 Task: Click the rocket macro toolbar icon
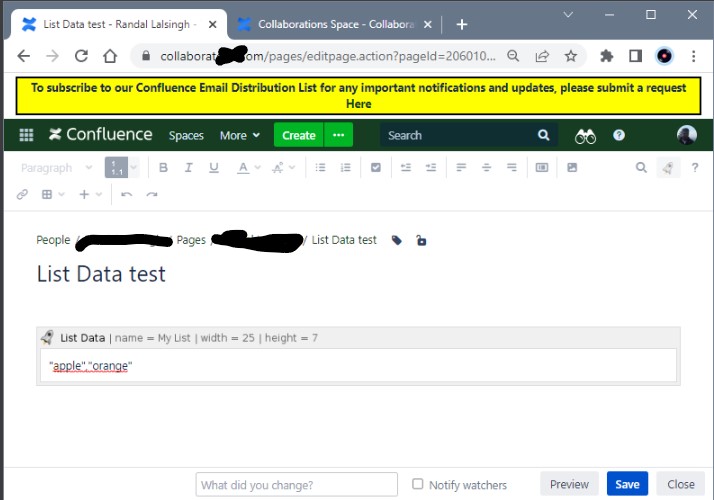click(668, 168)
